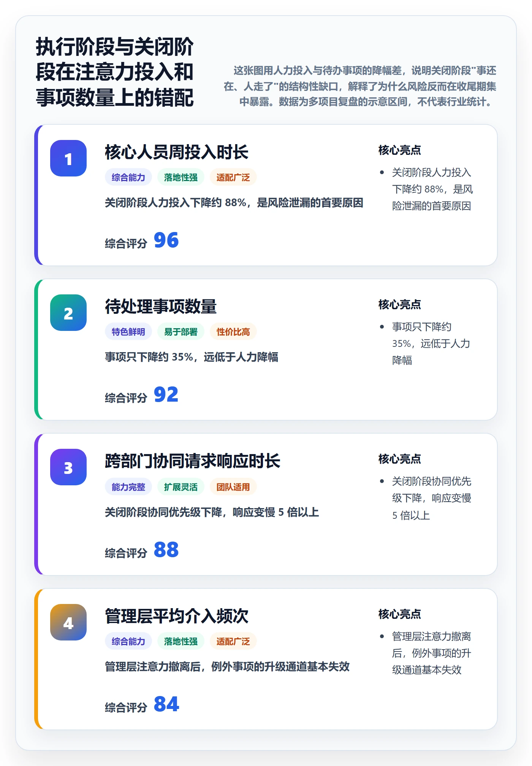Click highlight bullet 关闭阶段协同优先级下降 in card 3

(432, 498)
